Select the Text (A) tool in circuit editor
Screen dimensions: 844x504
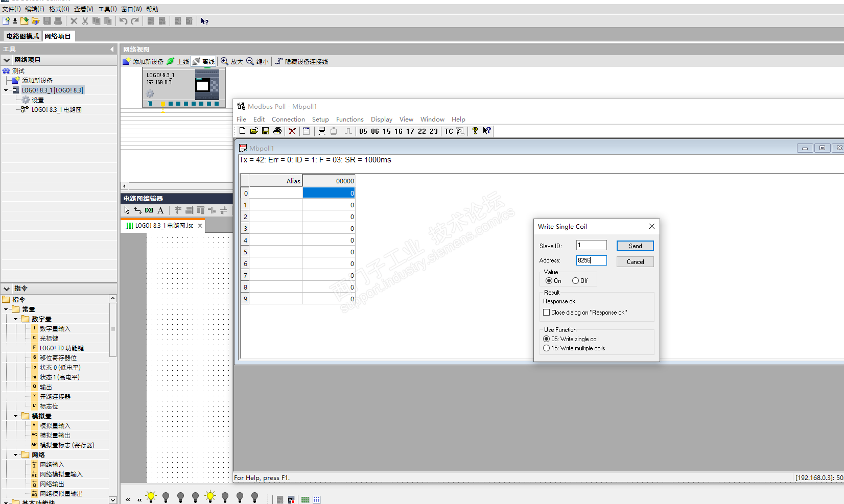tap(160, 210)
